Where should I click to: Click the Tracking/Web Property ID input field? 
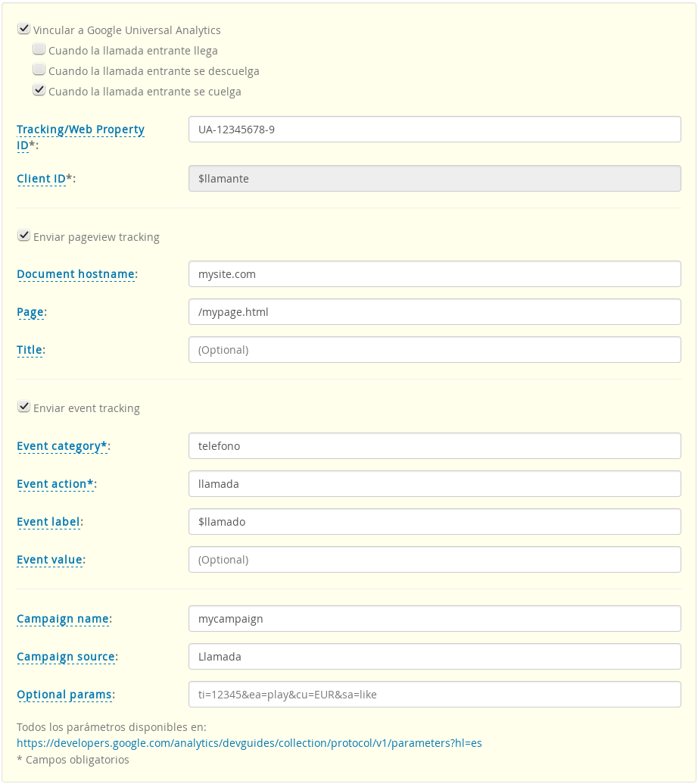[435, 130]
